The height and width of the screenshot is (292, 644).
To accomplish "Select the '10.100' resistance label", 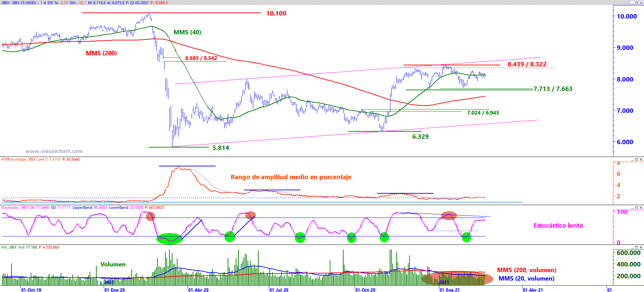I will click(x=276, y=13).
